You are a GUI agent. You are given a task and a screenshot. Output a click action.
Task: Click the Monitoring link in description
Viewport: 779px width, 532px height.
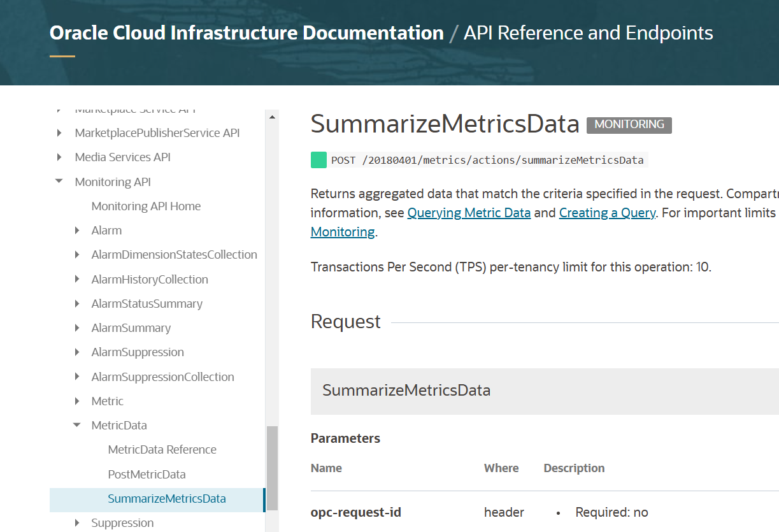[x=342, y=232]
